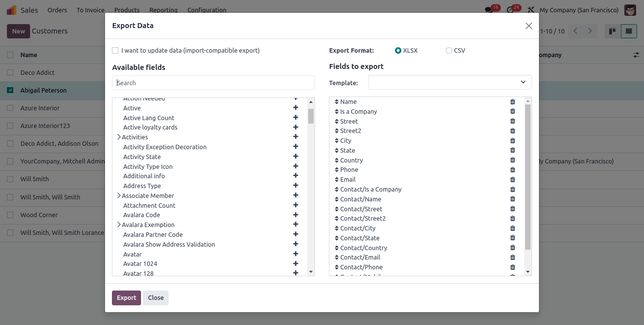Expand the Associate Member field group
644x325 pixels.
119,195
